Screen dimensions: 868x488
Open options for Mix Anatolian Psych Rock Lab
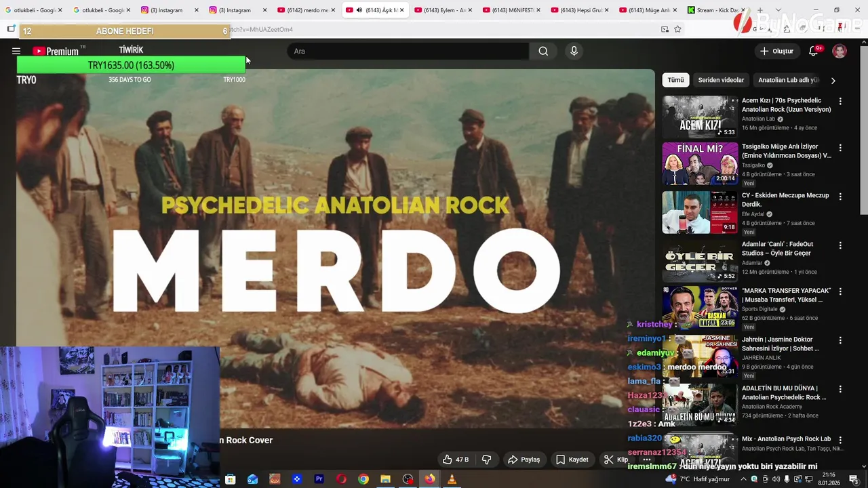click(840, 440)
